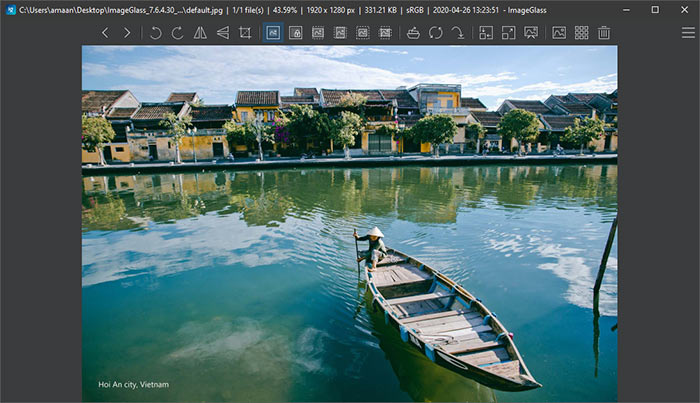The image size is (700, 403).
Task: Select Scale to Fit zoom mode
Action: tap(362, 33)
